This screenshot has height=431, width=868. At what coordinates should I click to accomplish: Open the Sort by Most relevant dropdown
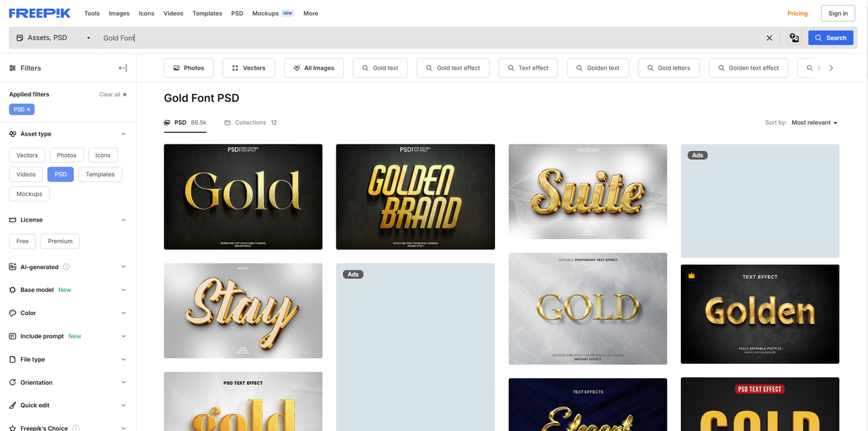coord(814,123)
